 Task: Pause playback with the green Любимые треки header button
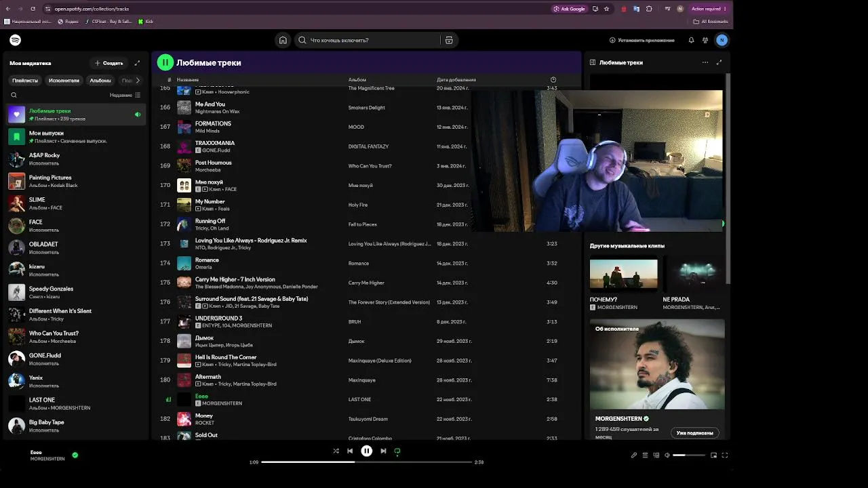pyautogui.click(x=165, y=62)
